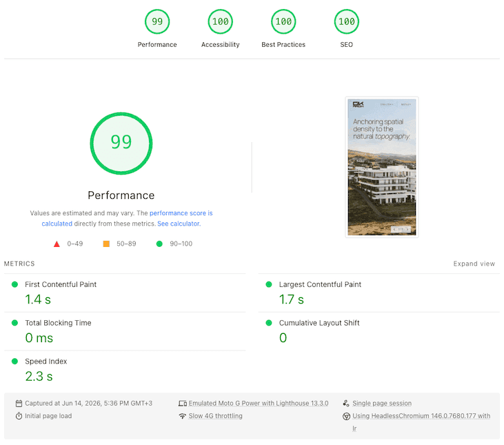The height and width of the screenshot is (445, 504).
Task: Click green dot beside Total Blocking Time
Action: 14,322
